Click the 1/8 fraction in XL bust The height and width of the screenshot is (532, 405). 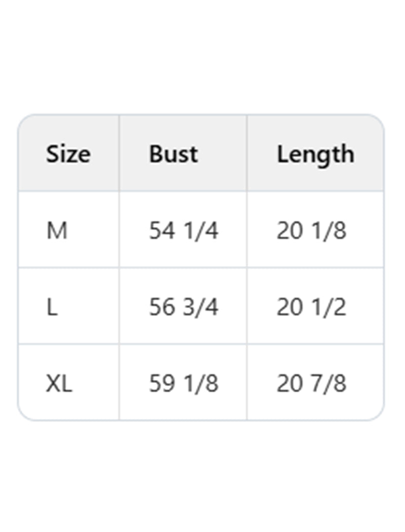[x=200, y=384]
